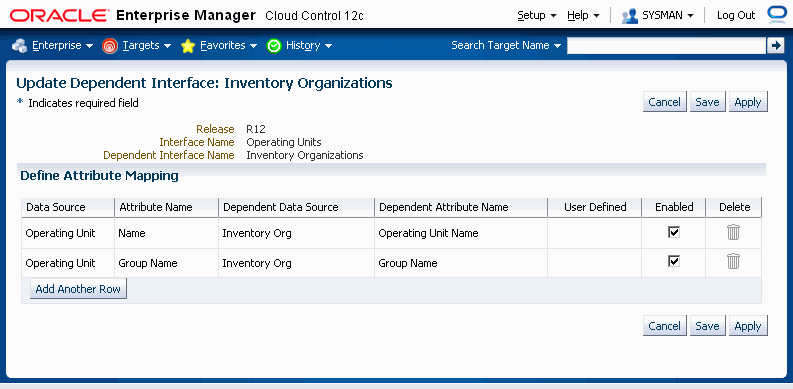793x389 pixels.
Task: Click the Define Attribute Mapping heading
Action: point(99,176)
